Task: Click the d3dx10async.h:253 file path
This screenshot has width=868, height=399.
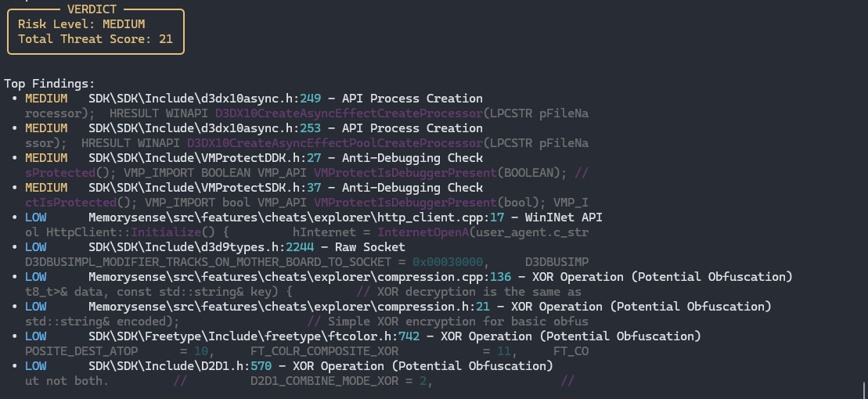Action: coord(204,128)
